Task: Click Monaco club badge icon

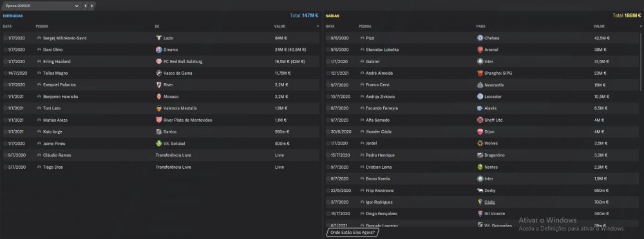Action: coord(158,97)
